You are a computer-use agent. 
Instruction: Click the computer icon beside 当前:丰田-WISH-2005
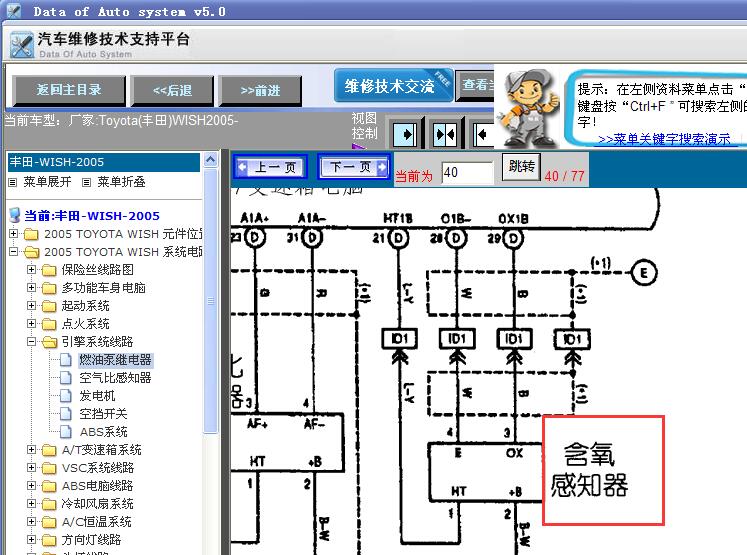pyautogui.click(x=15, y=215)
